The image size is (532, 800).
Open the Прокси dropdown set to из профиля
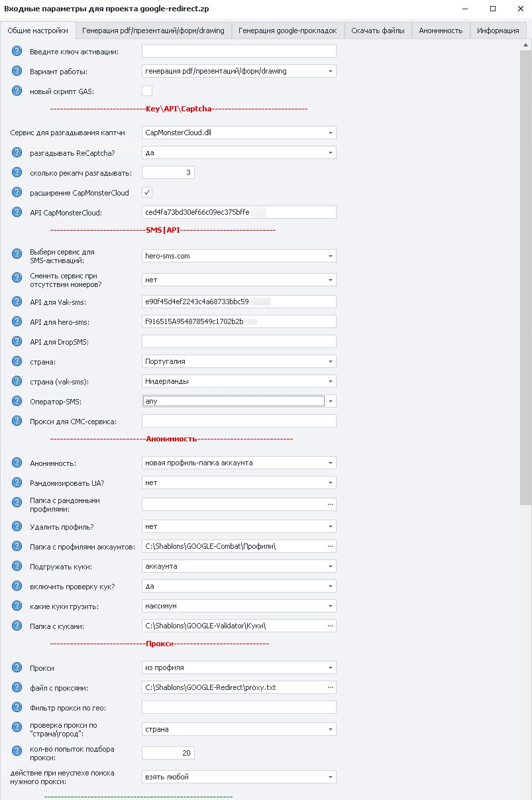(239, 667)
